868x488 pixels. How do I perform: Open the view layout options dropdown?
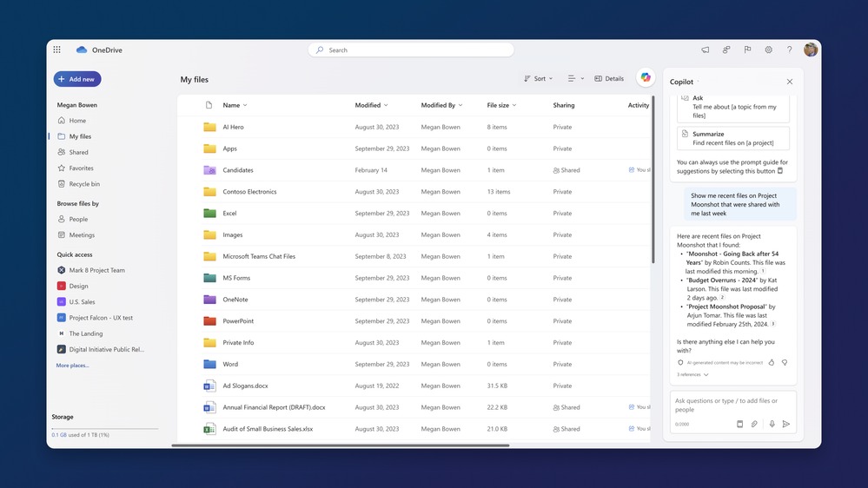point(576,78)
